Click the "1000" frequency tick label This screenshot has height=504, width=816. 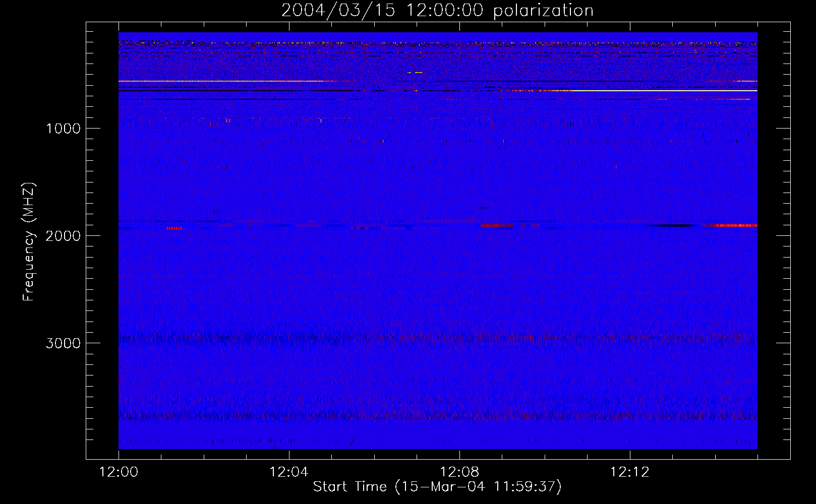63,129
